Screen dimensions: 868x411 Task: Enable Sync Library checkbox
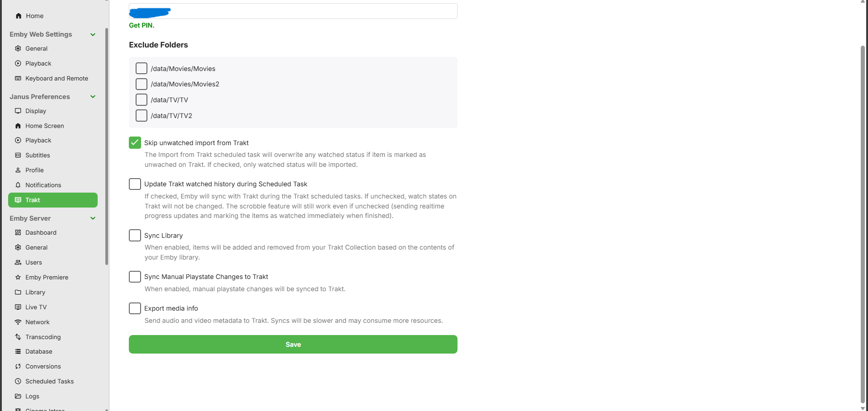(x=135, y=235)
